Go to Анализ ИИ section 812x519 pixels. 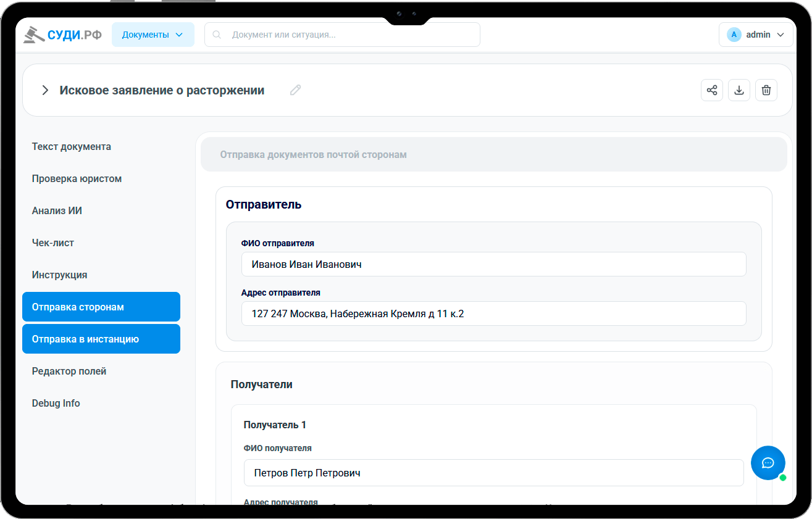[x=57, y=210]
